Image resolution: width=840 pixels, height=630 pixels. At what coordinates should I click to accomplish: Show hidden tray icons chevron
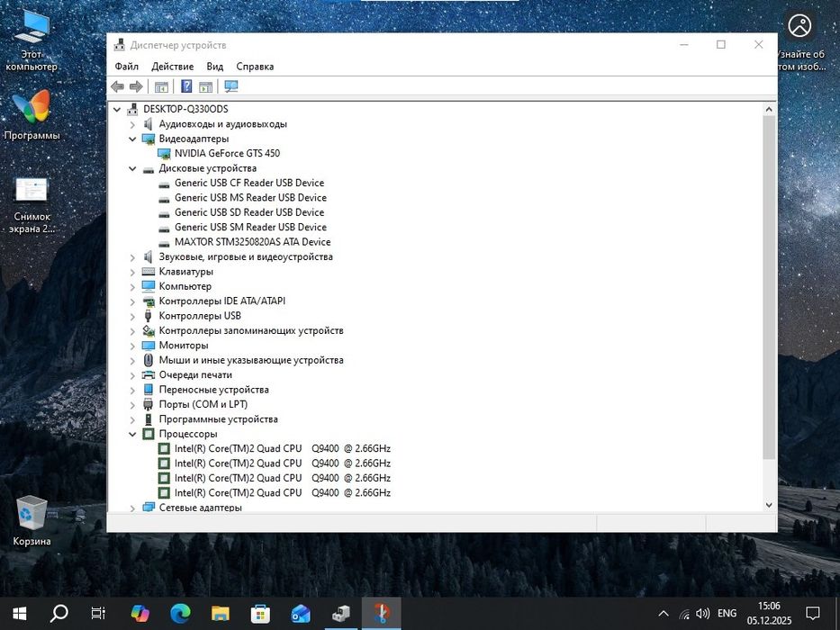664,614
